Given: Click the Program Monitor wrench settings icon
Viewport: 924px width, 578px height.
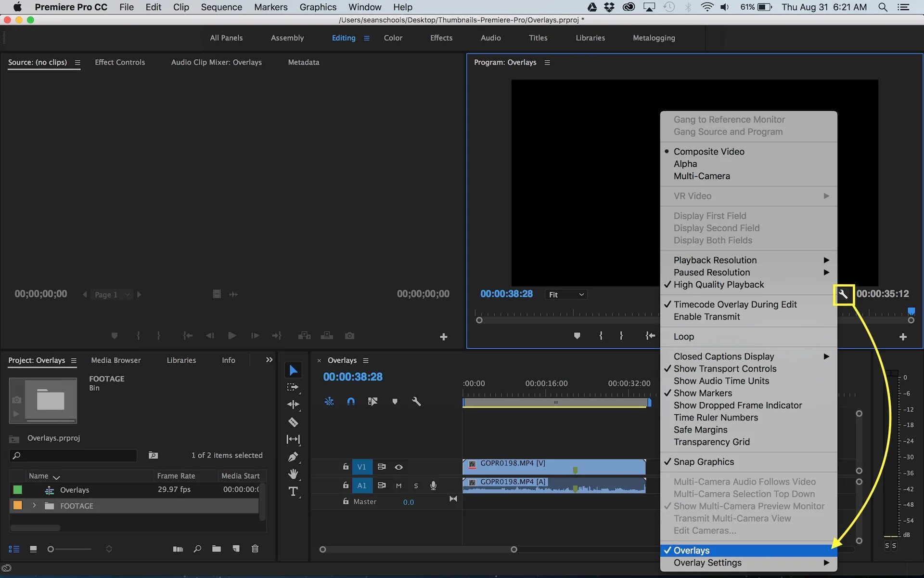Looking at the screenshot, I should pos(843,294).
